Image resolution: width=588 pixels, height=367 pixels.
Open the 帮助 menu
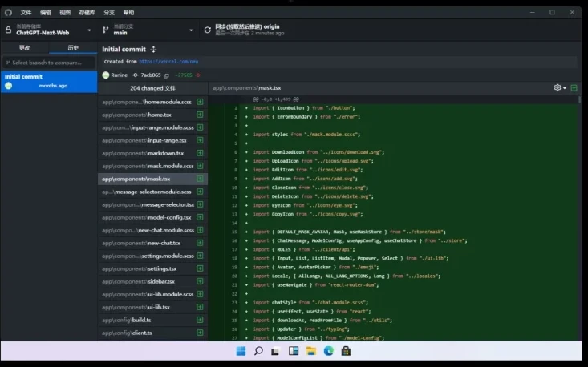coord(128,12)
